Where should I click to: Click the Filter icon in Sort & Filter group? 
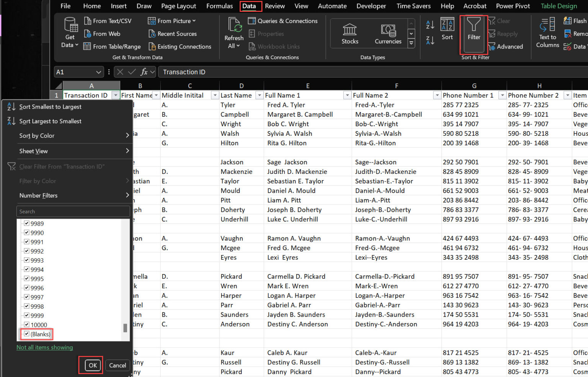474,32
